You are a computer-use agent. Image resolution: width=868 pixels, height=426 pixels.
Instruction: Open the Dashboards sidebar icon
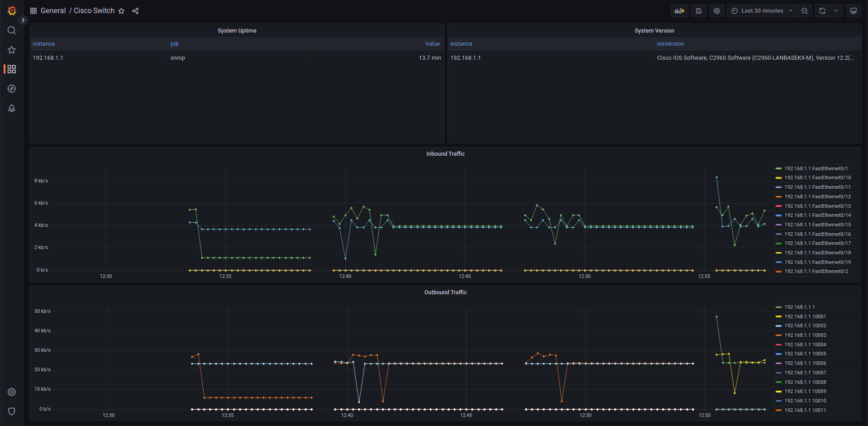pos(12,69)
